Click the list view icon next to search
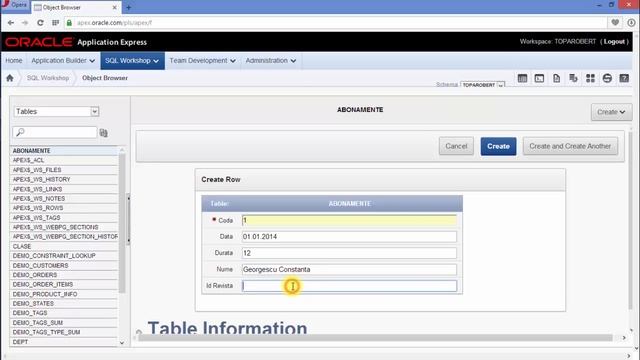Image resolution: width=640 pixels, height=360 pixels. point(104,133)
